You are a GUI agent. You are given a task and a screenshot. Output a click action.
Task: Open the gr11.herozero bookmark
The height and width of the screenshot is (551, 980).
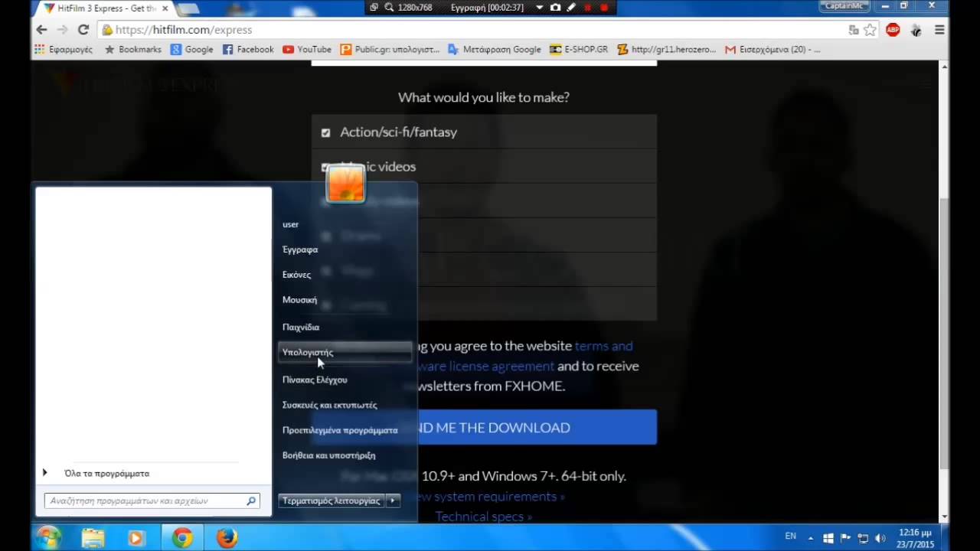(666, 49)
